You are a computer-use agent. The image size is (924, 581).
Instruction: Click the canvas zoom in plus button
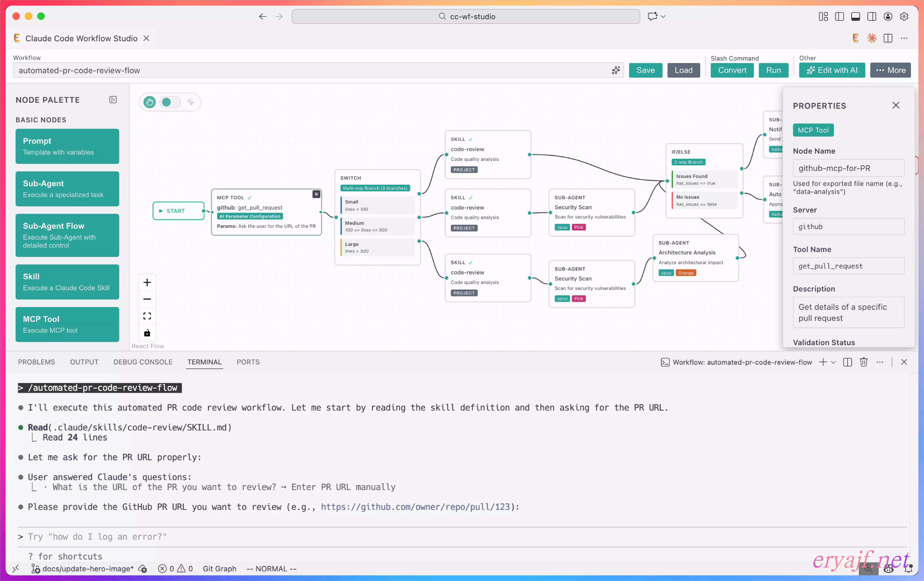coord(147,283)
